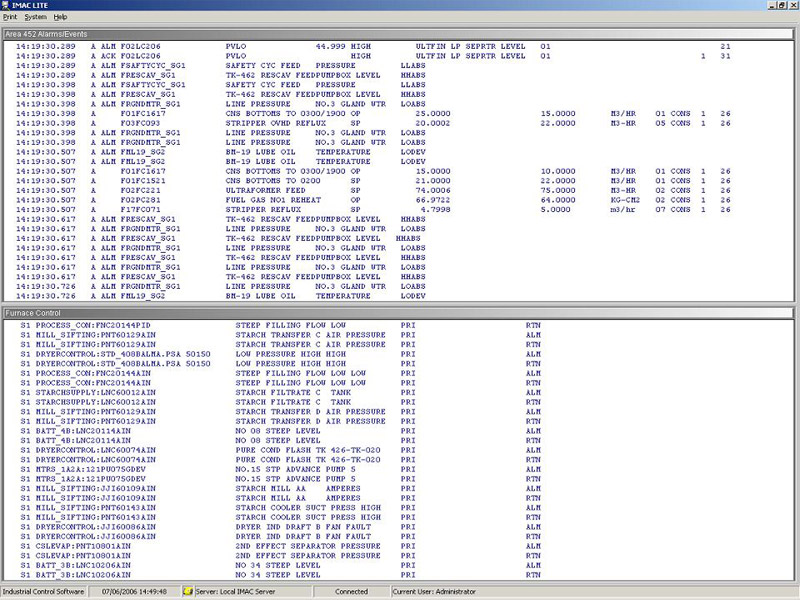Click the IMAC LITE title bar icon
Viewport: 800px width, 600px height.
pos(8,6)
